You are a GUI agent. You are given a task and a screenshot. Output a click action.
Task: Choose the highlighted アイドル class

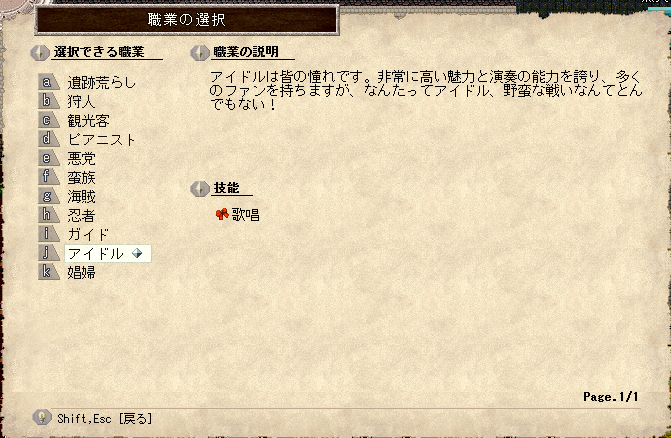point(107,253)
